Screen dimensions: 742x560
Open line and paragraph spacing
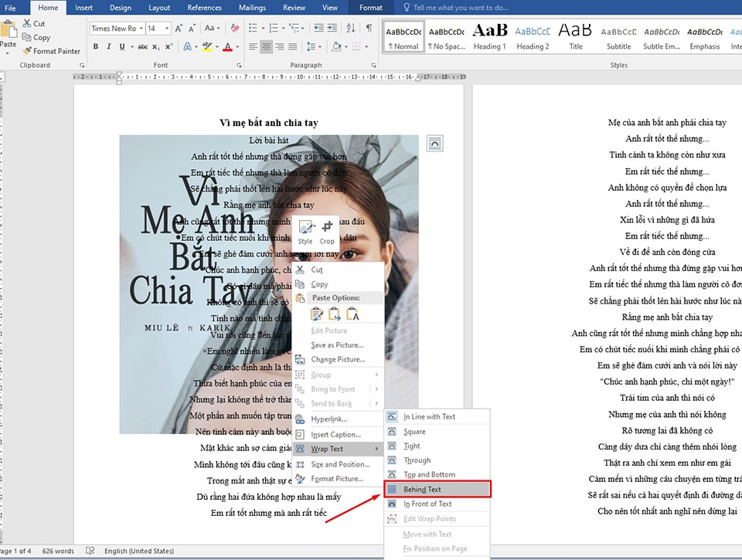311,46
